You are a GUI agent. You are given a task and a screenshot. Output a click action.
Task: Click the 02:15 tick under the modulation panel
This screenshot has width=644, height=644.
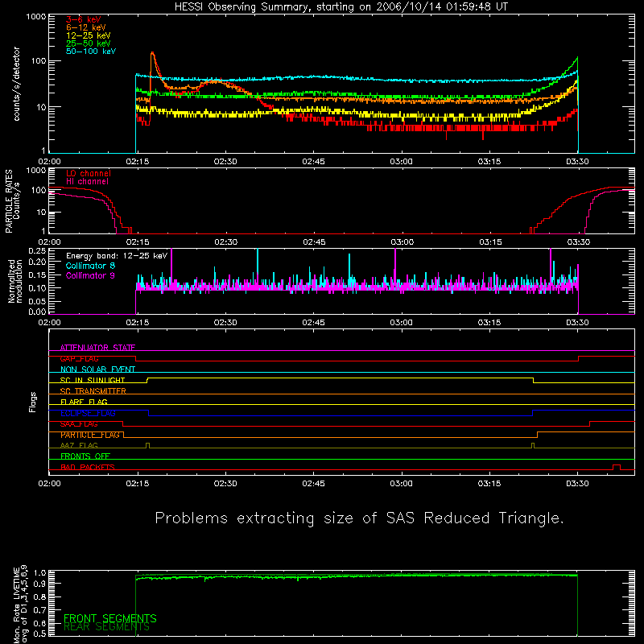tap(137, 323)
